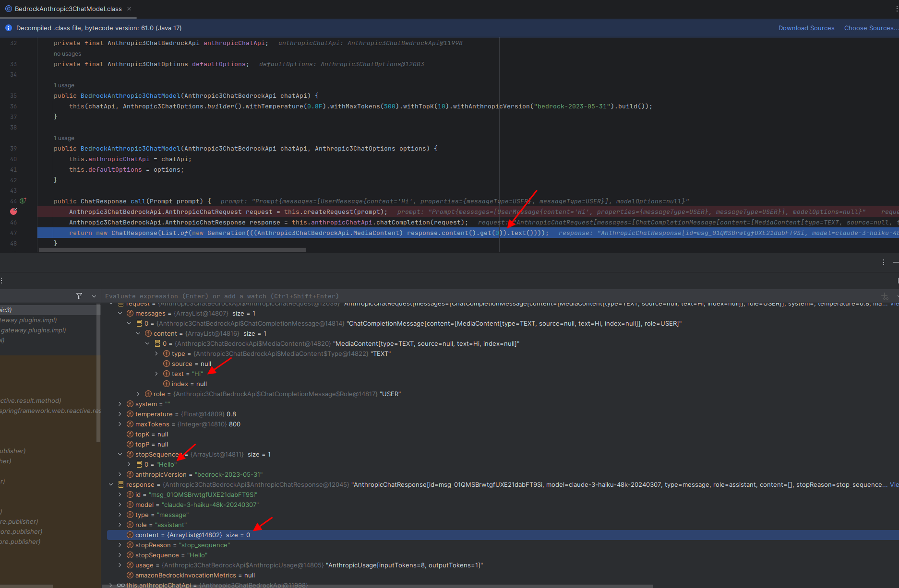The width and height of the screenshot is (899, 588).
Task: Click the editor horizontal scrollbar
Action: click(x=172, y=250)
